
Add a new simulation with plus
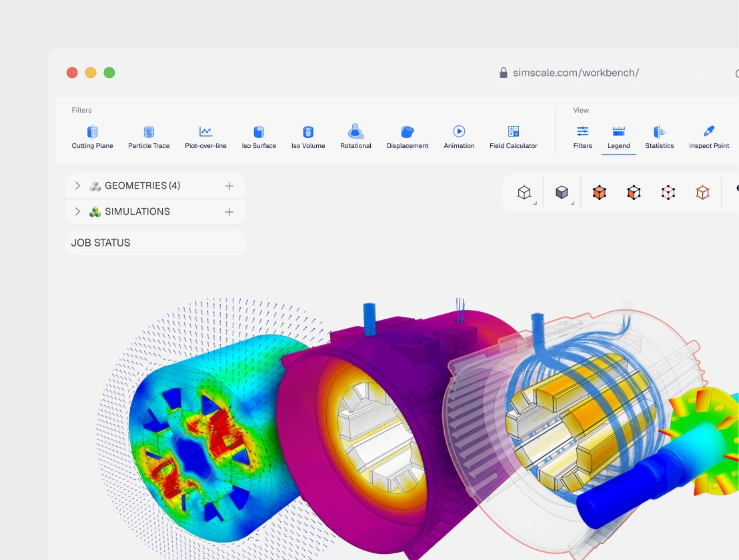pos(229,212)
